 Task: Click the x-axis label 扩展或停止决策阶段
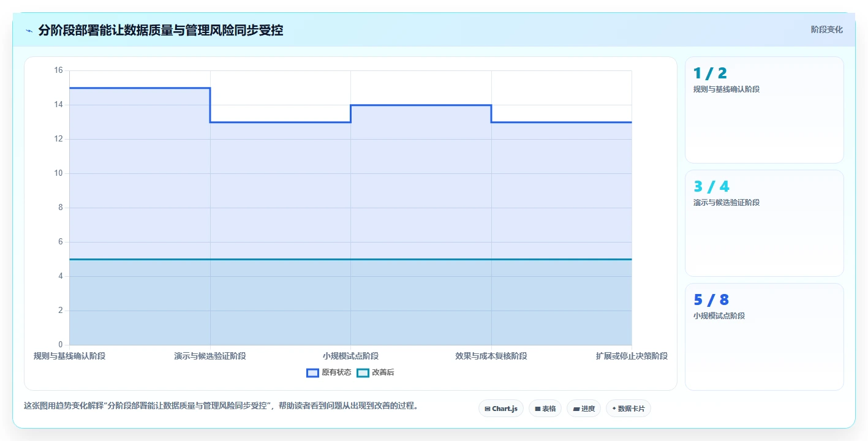pos(632,356)
